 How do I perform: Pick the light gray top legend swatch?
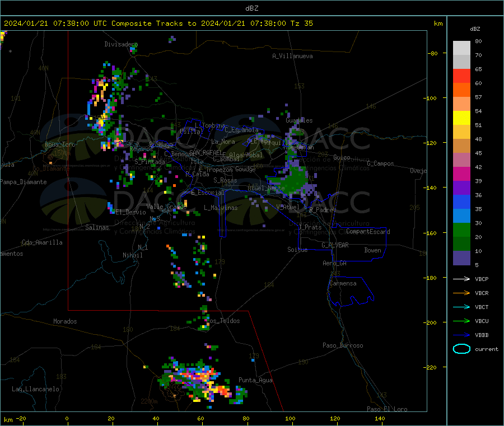[x=461, y=48]
